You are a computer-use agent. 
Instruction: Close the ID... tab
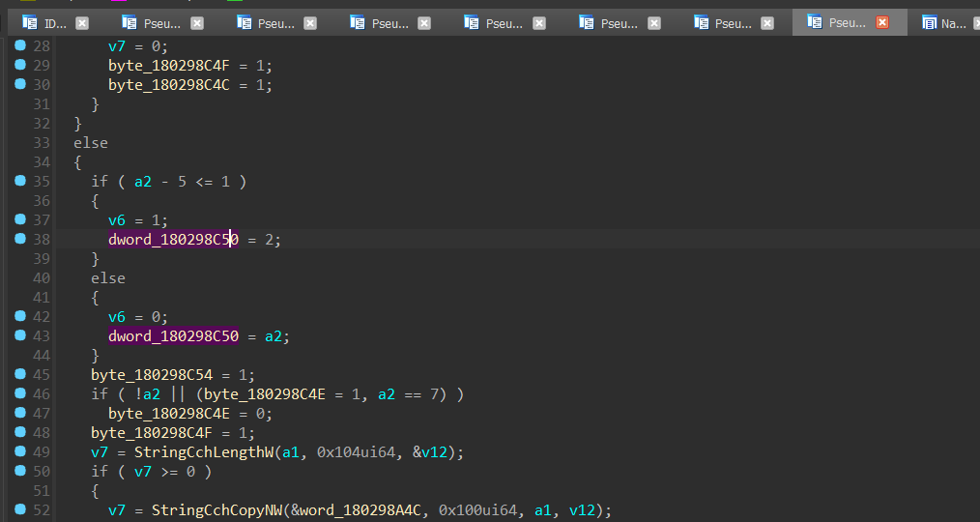(x=82, y=23)
